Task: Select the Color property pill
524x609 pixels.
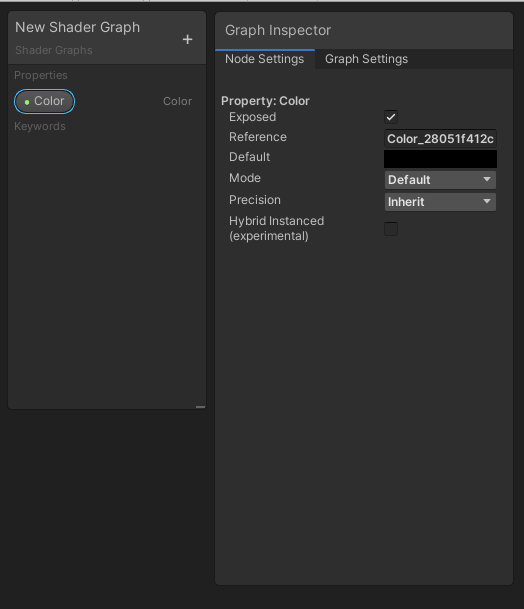Action: coord(44,101)
